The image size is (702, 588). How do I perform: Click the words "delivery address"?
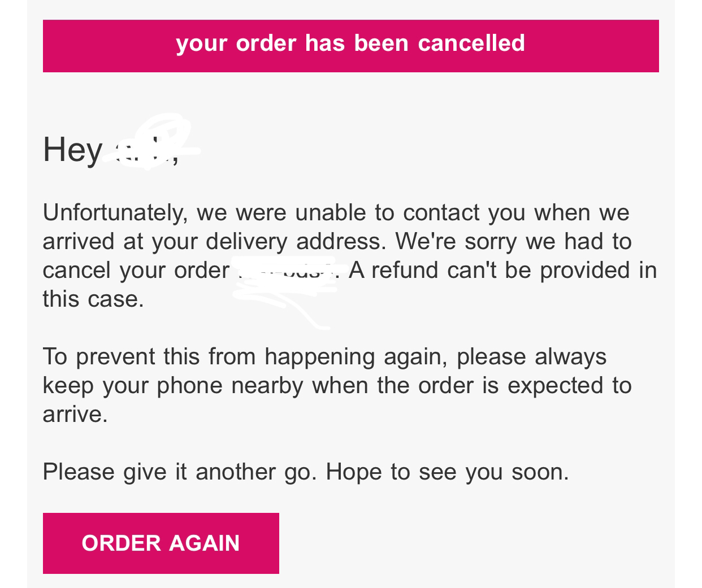coord(296,242)
